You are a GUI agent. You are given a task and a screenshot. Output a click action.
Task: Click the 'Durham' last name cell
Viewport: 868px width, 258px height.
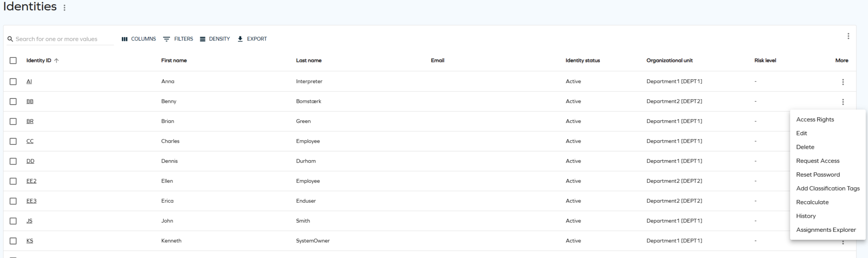[306, 161]
